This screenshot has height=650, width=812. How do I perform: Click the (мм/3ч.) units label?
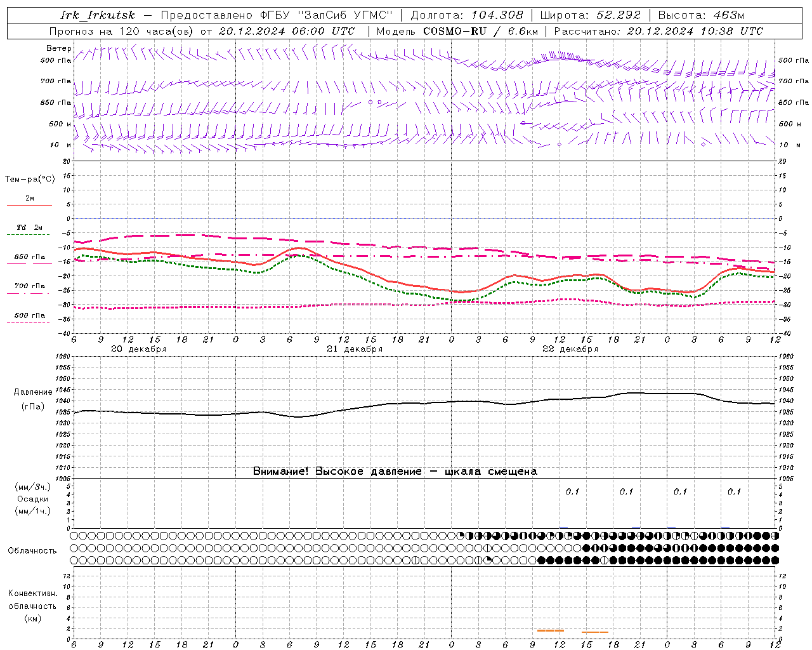(x=33, y=487)
